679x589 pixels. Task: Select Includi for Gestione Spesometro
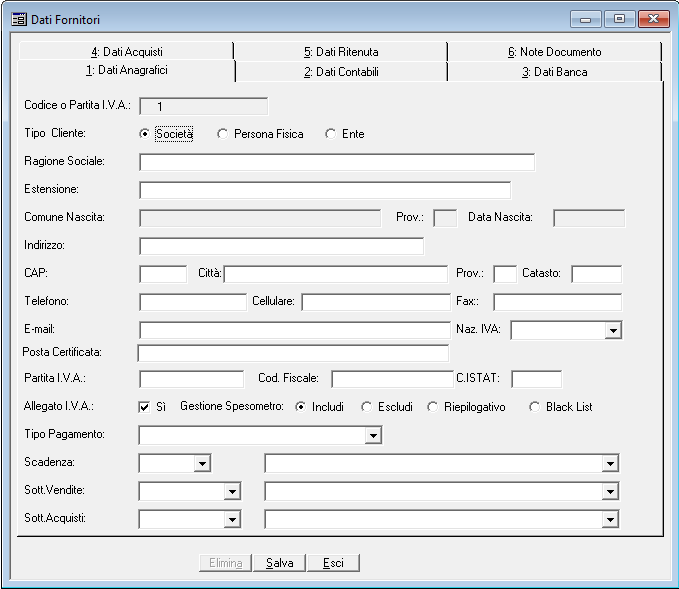point(300,407)
